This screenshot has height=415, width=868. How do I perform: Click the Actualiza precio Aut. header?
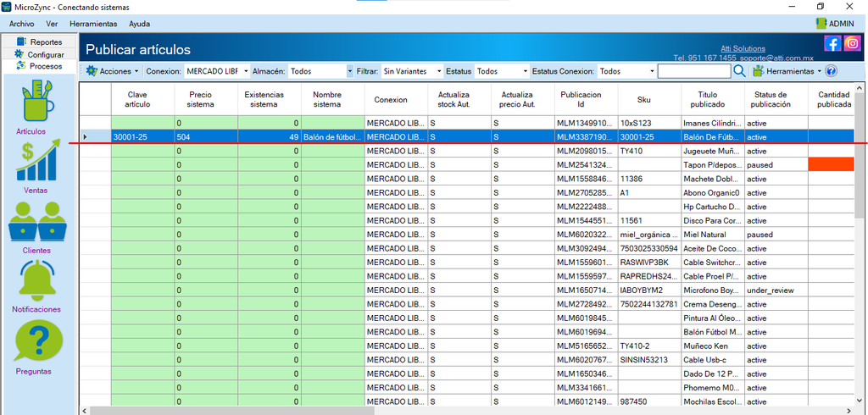(x=522, y=100)
